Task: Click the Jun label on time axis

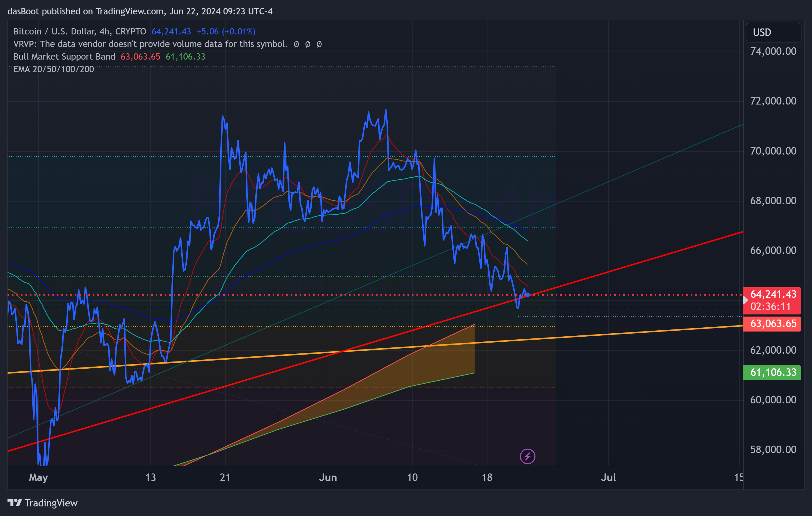Action: (x=328, y=477)
